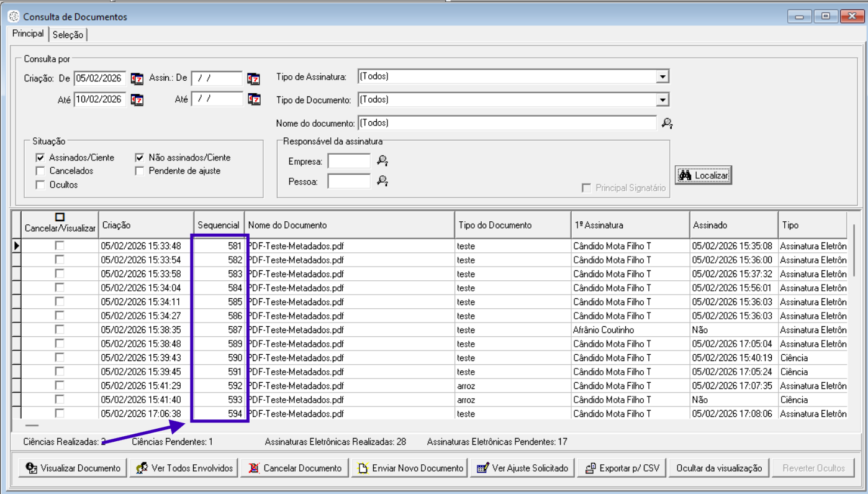This screenshot has width=868, height=494.
Task: Click the select-all box in Cancelar/Visualizar header
Action: [60, 217]
